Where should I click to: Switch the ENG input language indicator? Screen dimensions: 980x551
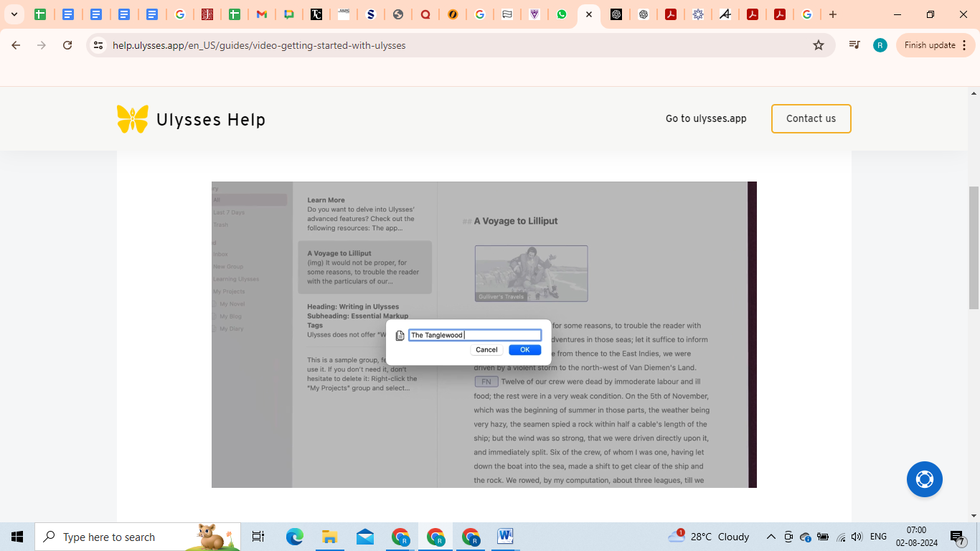(x=878, y=537)
